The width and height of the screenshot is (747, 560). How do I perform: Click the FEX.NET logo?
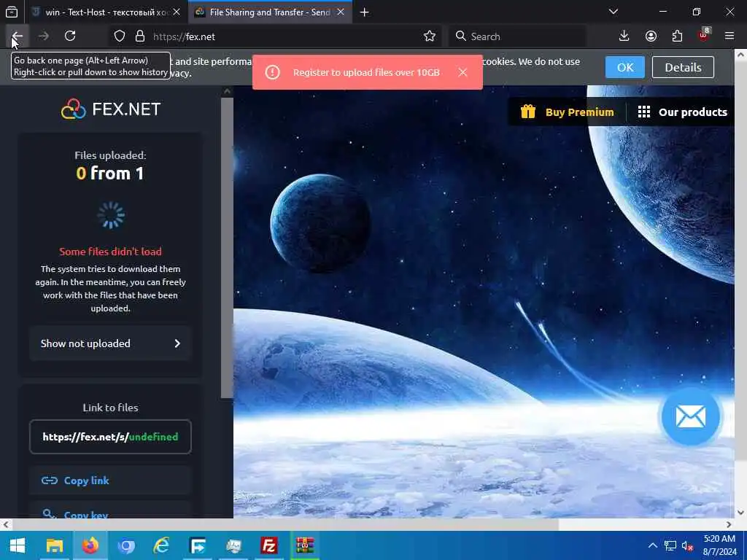click(111, 109)
